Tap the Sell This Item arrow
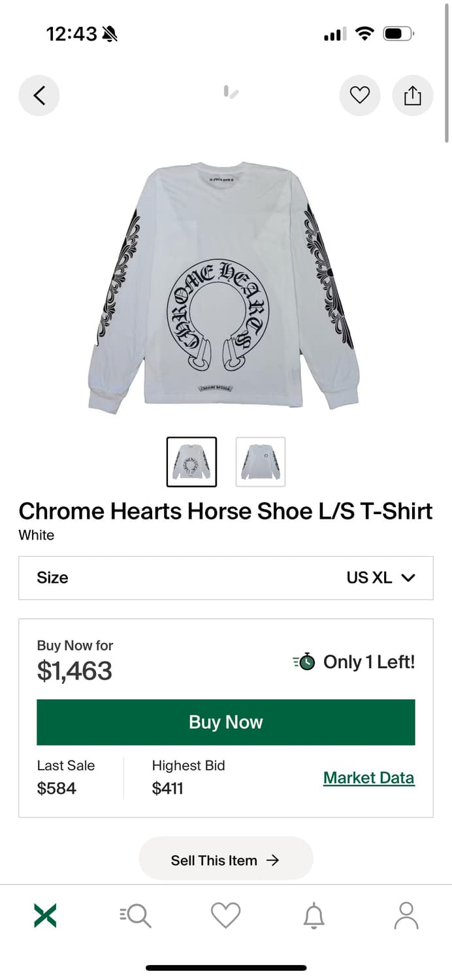Screen dimensions: 452x980 click(x=275, y=860)
